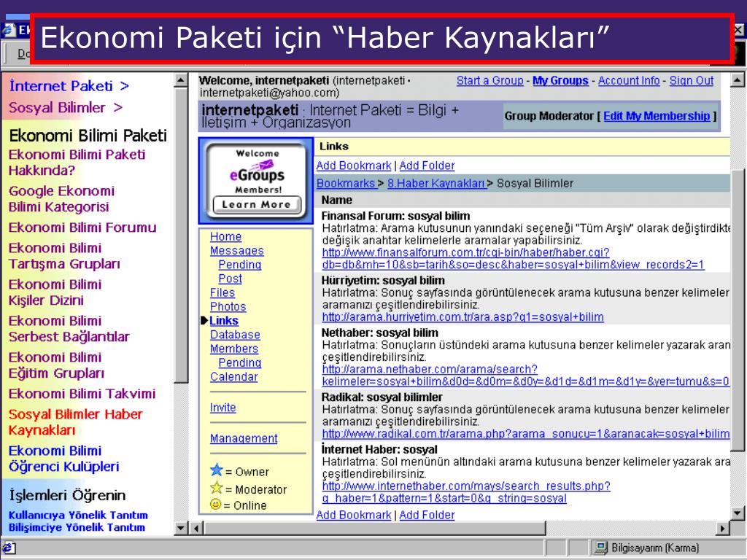Click the main pane vertical scrollbar thumb
The width and height of the screenshot is (747, 560).
(737, 309)
